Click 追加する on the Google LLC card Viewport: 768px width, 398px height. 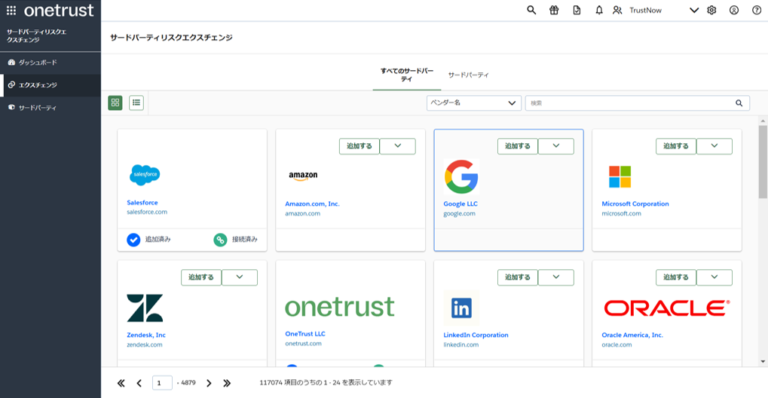pyautogui.click(x=517, y=146)
